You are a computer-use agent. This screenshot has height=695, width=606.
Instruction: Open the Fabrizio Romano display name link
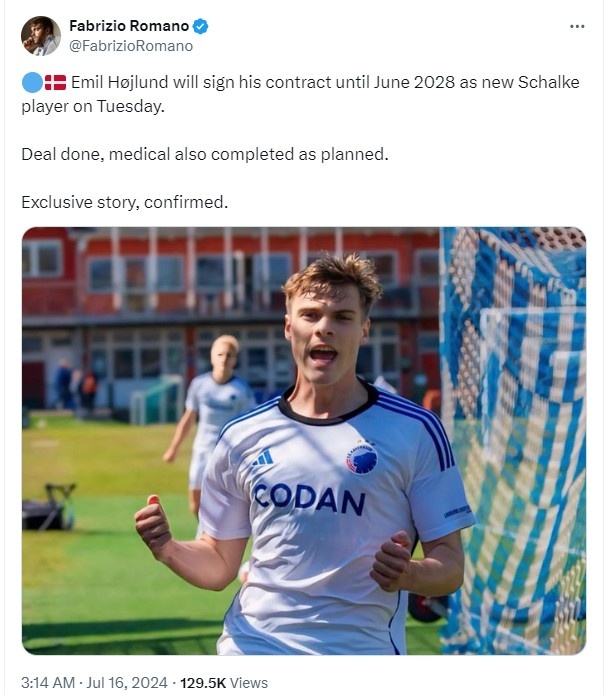point(129,26)
